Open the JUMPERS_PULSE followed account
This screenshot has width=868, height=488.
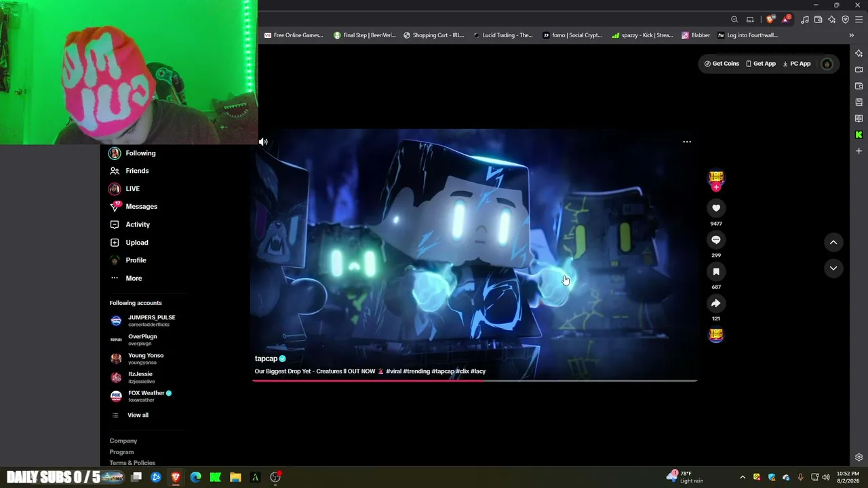[x=144, y=321]
